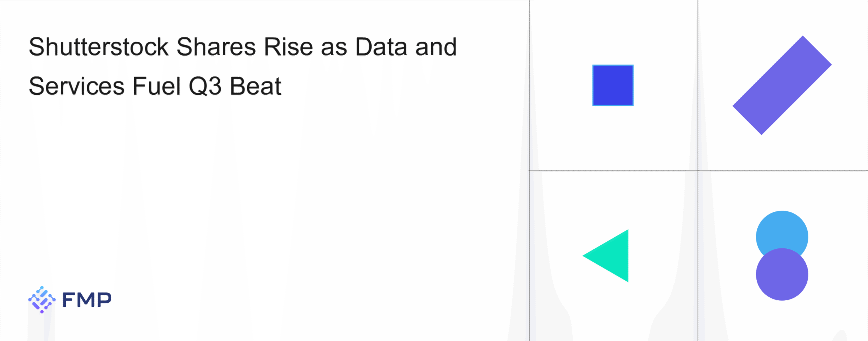
Task: Click the word Rise in the title
Action: 288,47
